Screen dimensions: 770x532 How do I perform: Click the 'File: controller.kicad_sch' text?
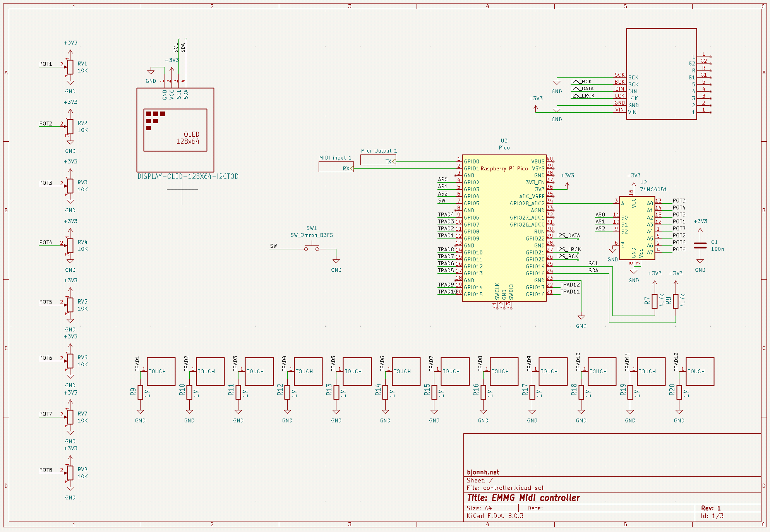pyautogui.click(x=506, y=488)
